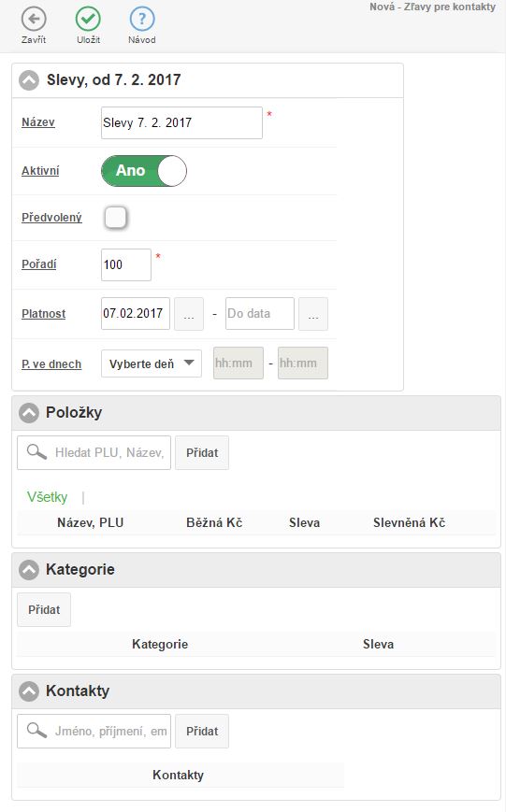
Task: Open the Návod help icon
Action: [142, 20]
